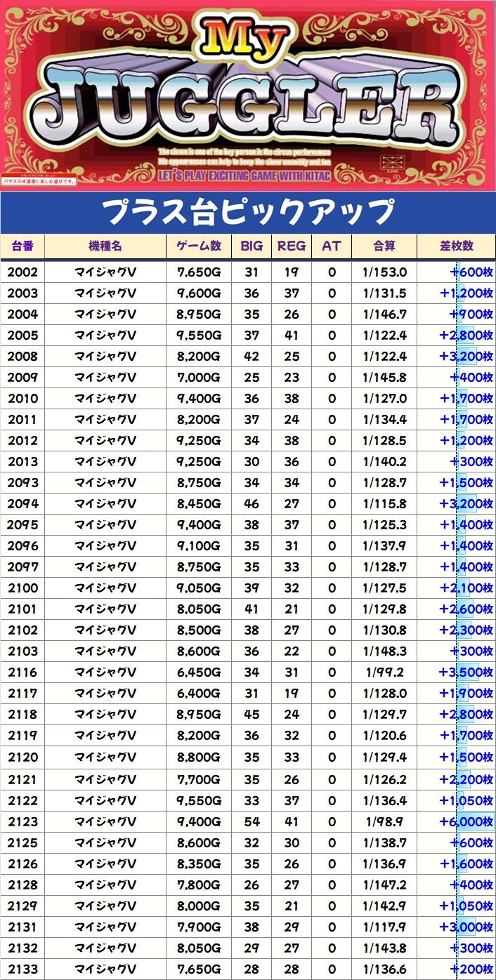Click the AT column header

[332, 246]
